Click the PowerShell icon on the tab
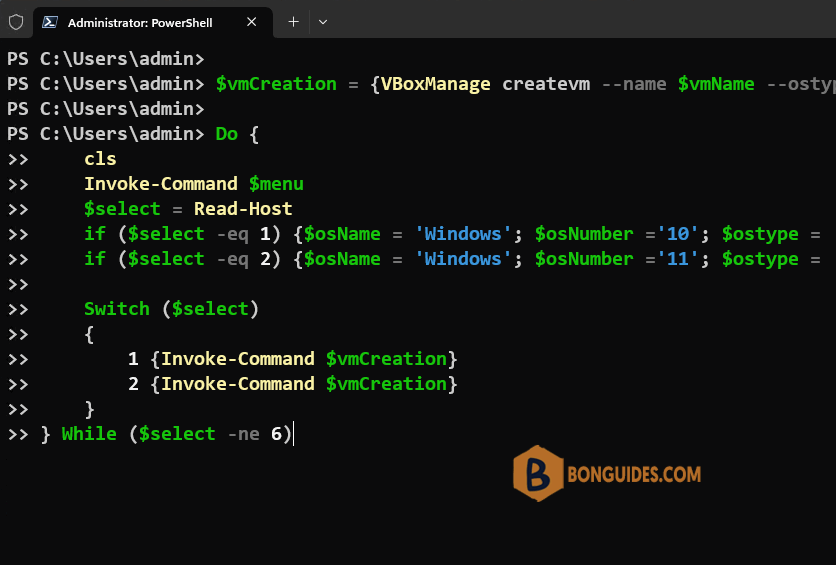Viewport: 836px width, 565px height. pos(50,22)
